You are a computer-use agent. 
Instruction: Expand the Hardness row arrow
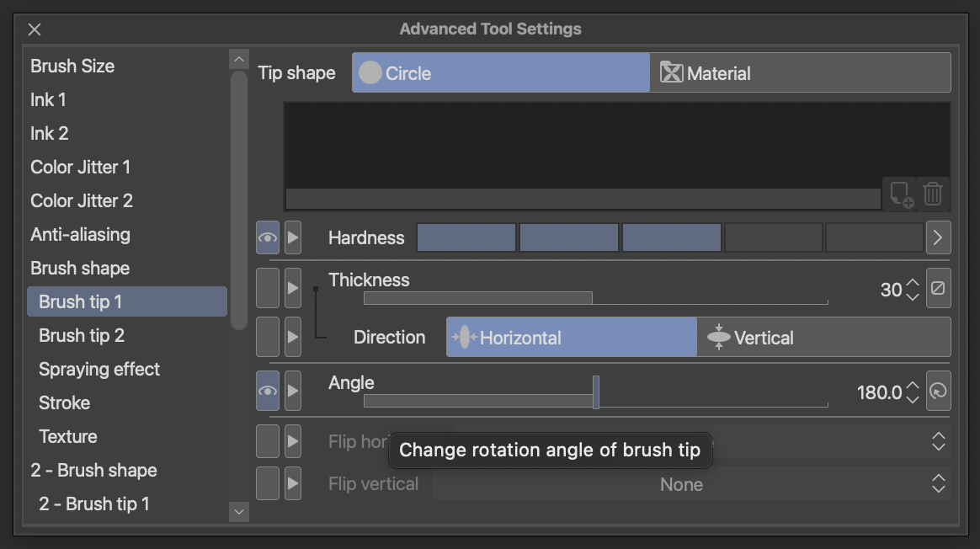[x=293, y=237]
